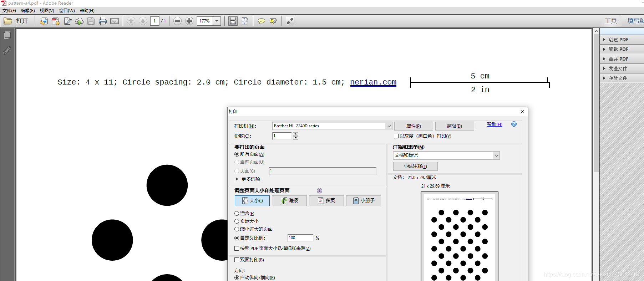Decrease copies with the down stepper

click(x=295, y=138)
